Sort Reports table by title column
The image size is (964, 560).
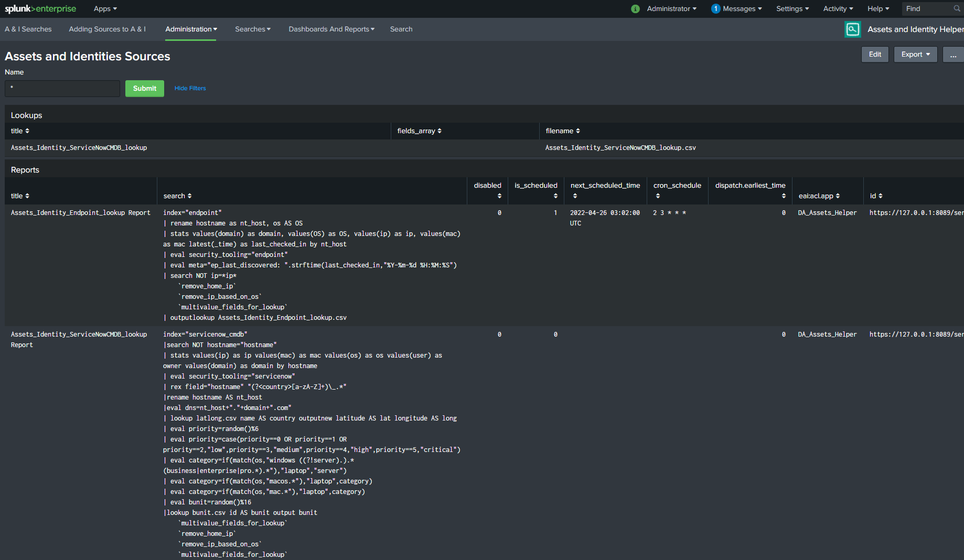point(20,196)
